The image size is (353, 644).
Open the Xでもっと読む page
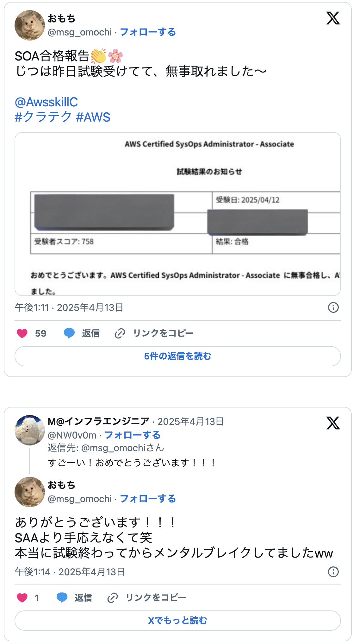point(178,621)
